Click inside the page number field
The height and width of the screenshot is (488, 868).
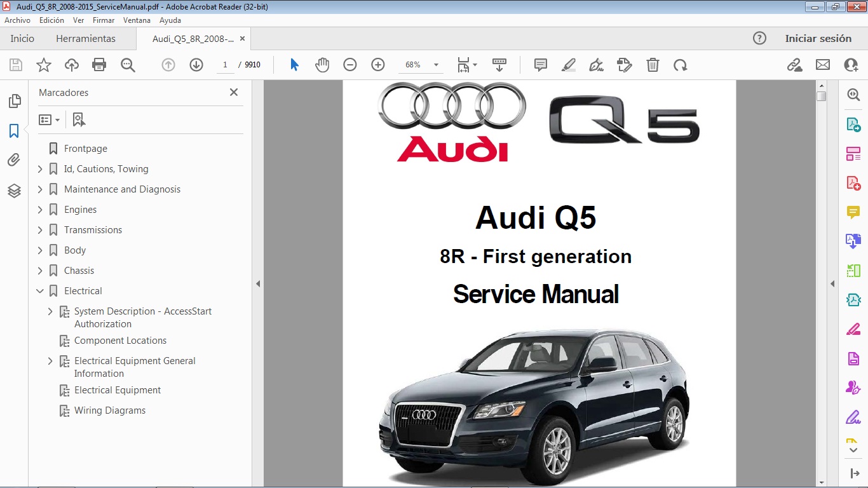[x=225, y=64]
